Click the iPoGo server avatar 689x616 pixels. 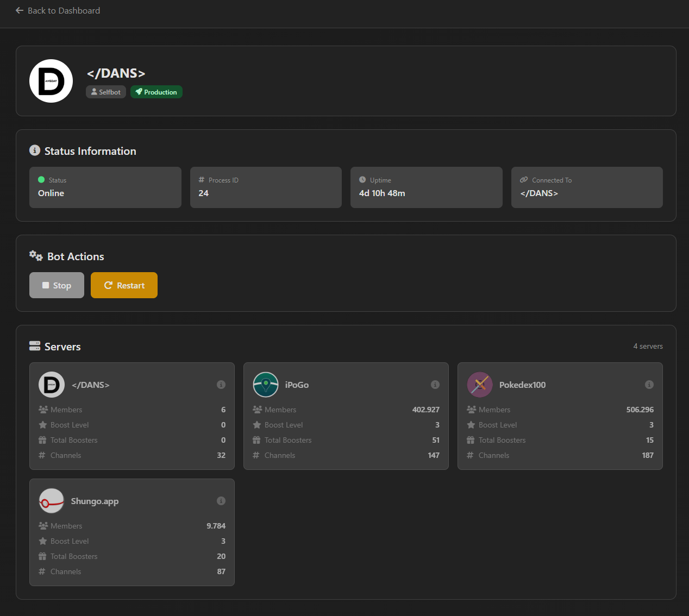(x=266, y=385)
